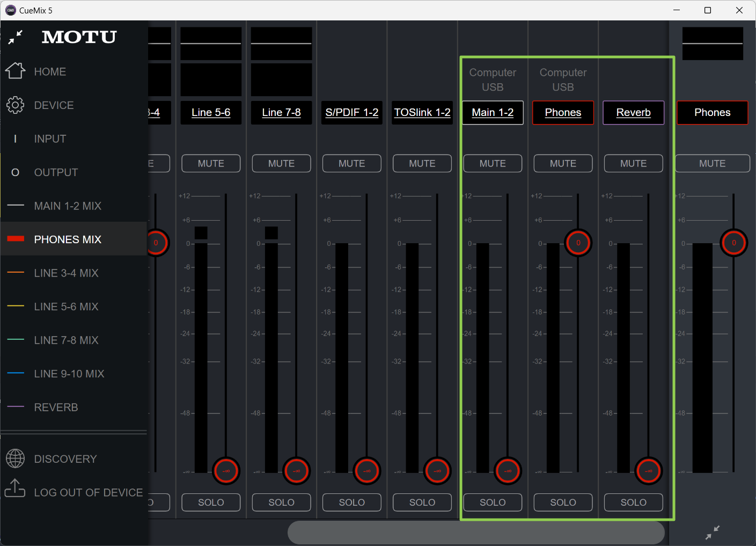Switch to MAIN 1-2 MIX

pos(74,206)
